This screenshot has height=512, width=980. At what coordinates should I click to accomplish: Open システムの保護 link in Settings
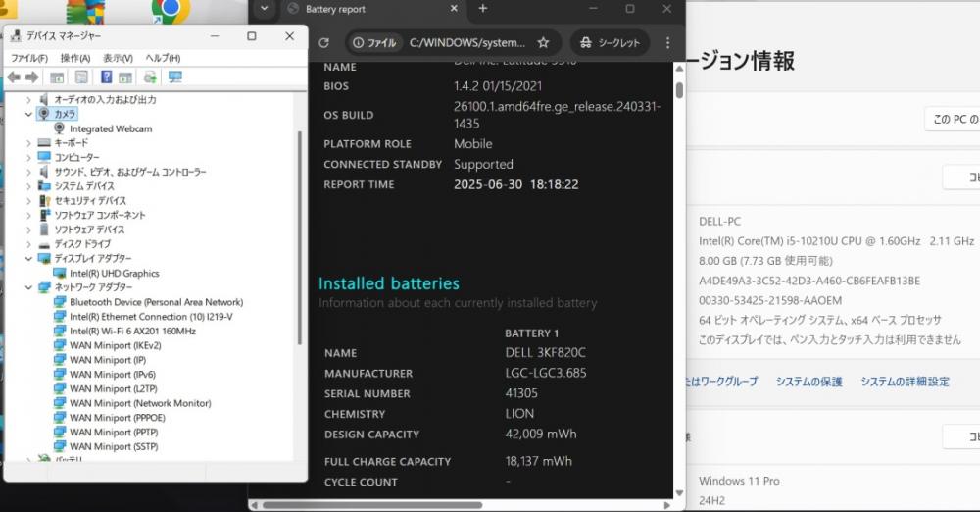click(809, 382)
